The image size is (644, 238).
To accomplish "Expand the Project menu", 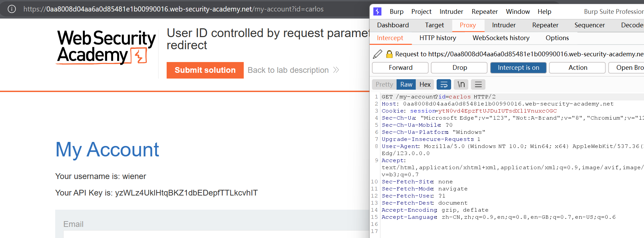I will click(421, 11).
